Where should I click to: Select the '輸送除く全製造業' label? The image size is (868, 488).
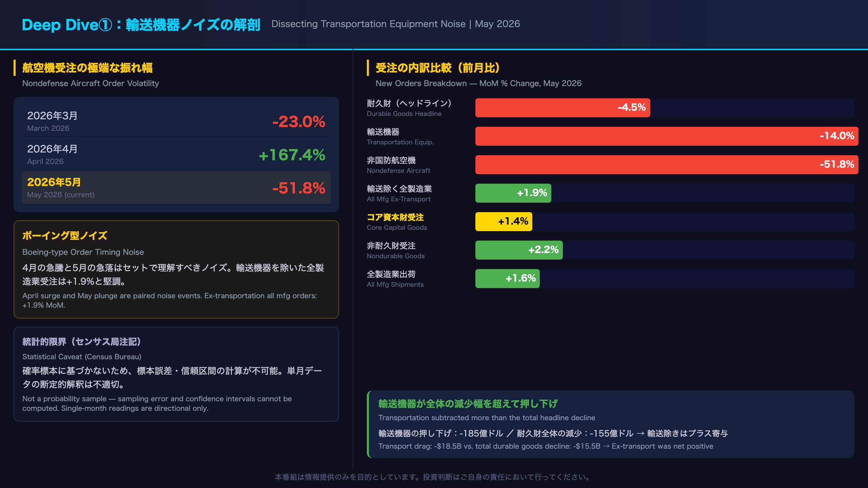(x=399, y=189)
